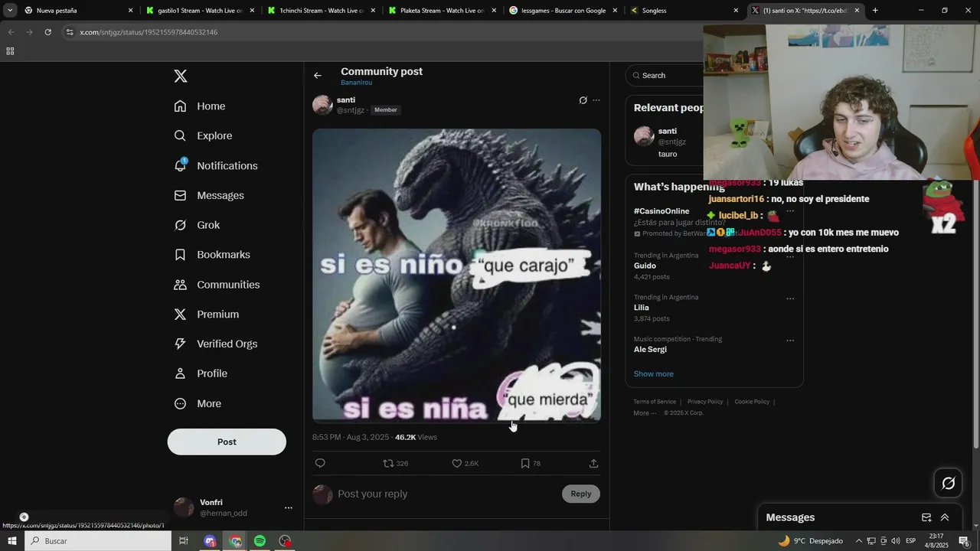Click the X Search box
The image size is (980, 551).
pos(665,75)
